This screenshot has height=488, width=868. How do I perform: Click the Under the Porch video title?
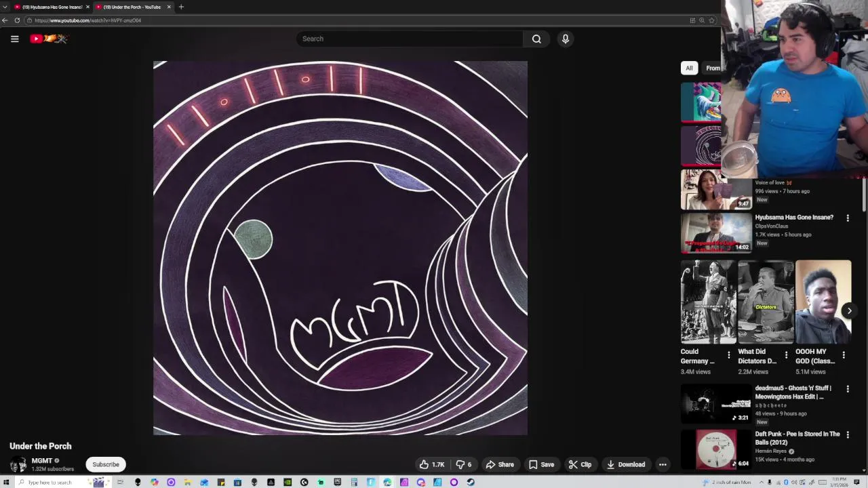pos(41,446)
